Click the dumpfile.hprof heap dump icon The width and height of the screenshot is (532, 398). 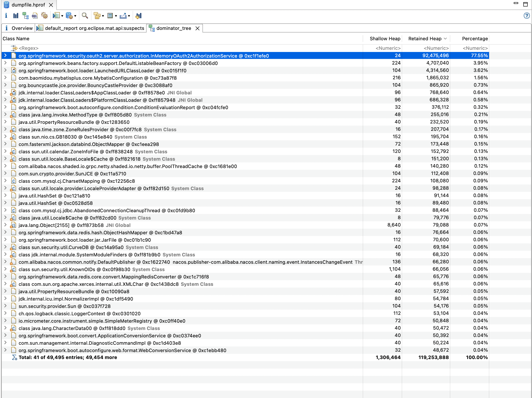click(x=7, y=5)
